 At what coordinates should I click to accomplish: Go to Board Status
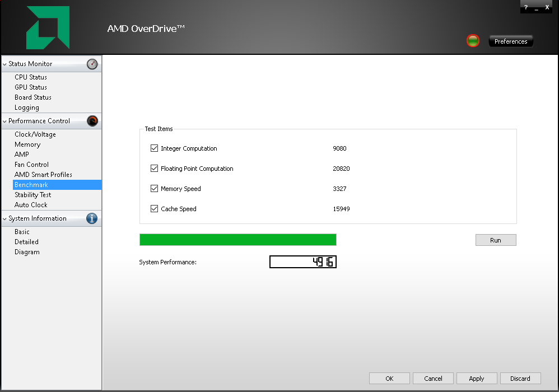point(33,97)
